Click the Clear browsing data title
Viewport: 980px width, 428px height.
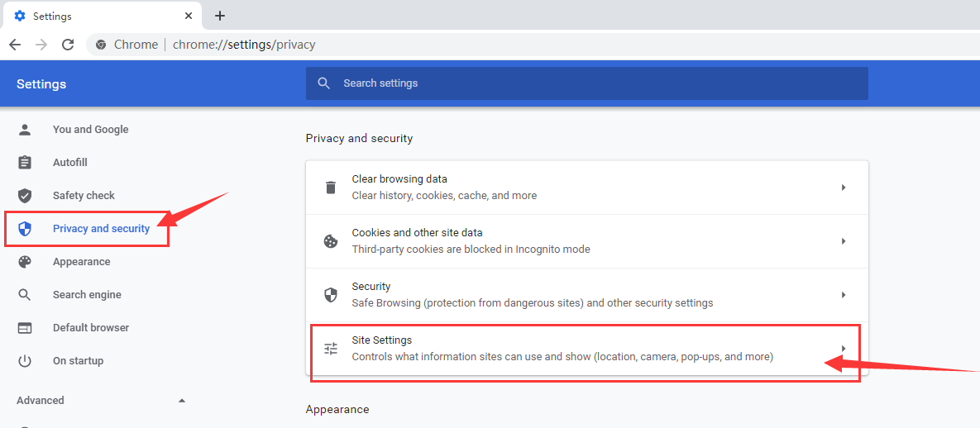[399, 179]
